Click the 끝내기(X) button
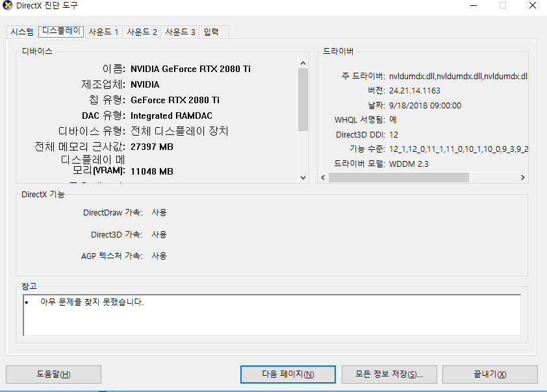This screenshot has height=392, width=547. (490, 374)
